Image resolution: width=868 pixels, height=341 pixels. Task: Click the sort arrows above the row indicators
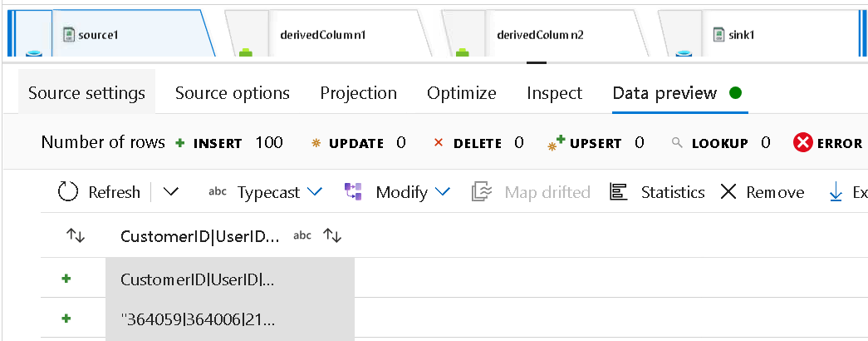(x=76, y=236)
